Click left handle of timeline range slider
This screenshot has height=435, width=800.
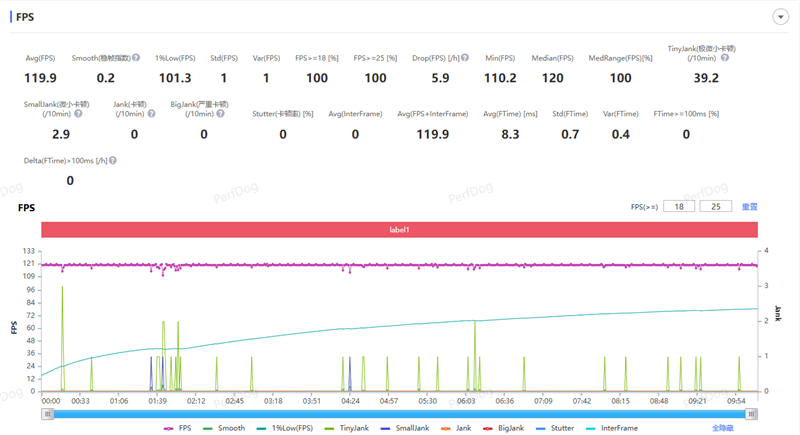pyautogui.click(x=45, y=413)
